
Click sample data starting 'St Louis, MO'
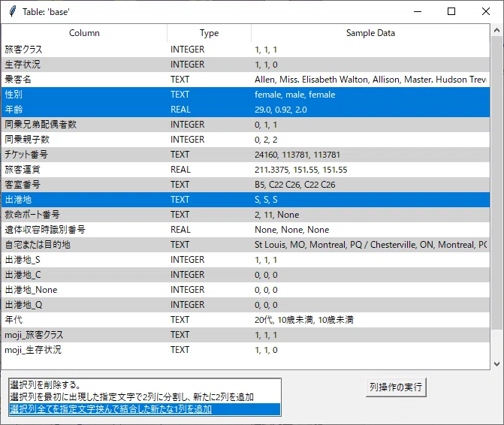point(370,245)
